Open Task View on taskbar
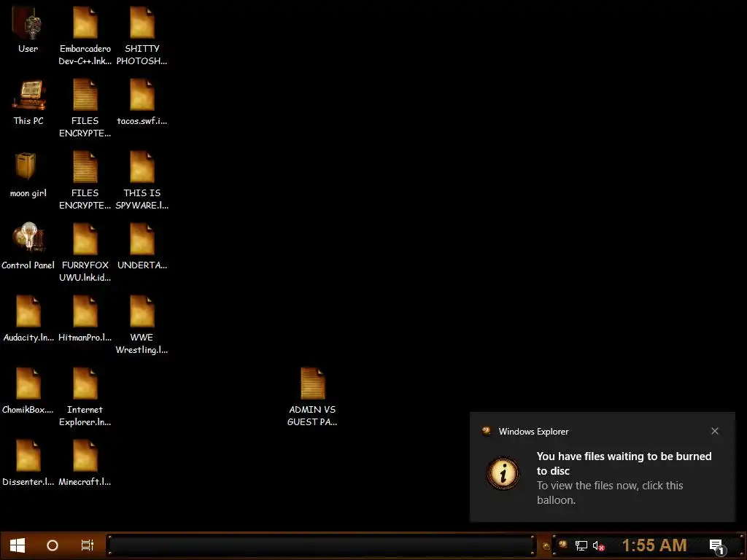Viewport: 747px width, 560px height. [x=88, y=545]
